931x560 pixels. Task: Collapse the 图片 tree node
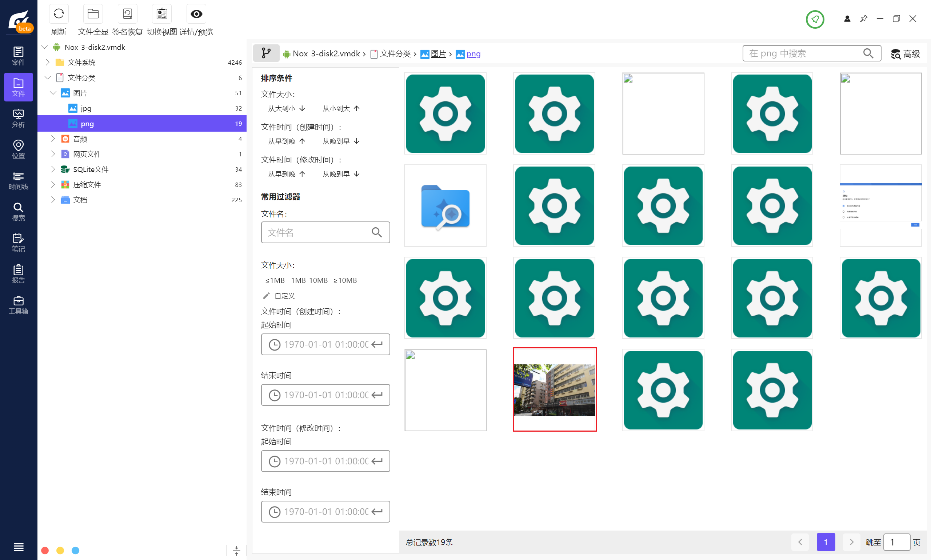53,93
